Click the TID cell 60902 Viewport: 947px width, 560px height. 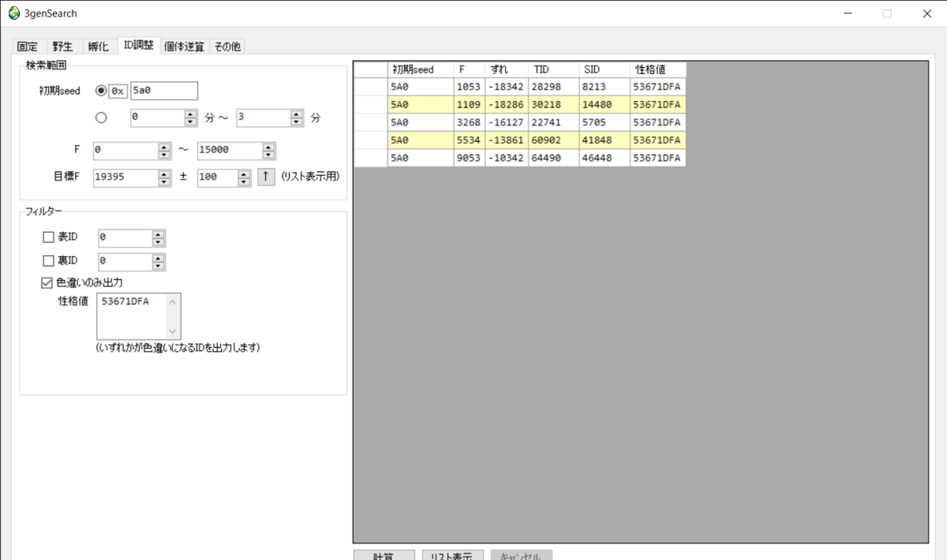click(x=553, y=140)
